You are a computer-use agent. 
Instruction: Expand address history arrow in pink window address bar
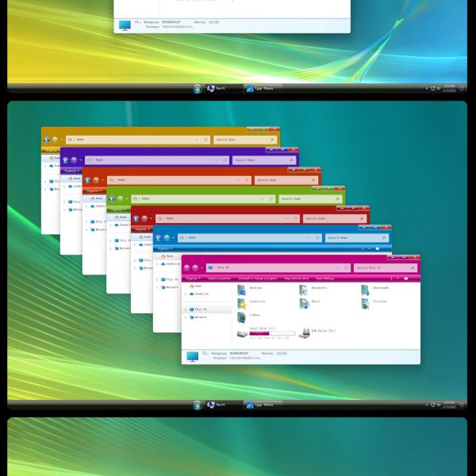tap(338, 268)
